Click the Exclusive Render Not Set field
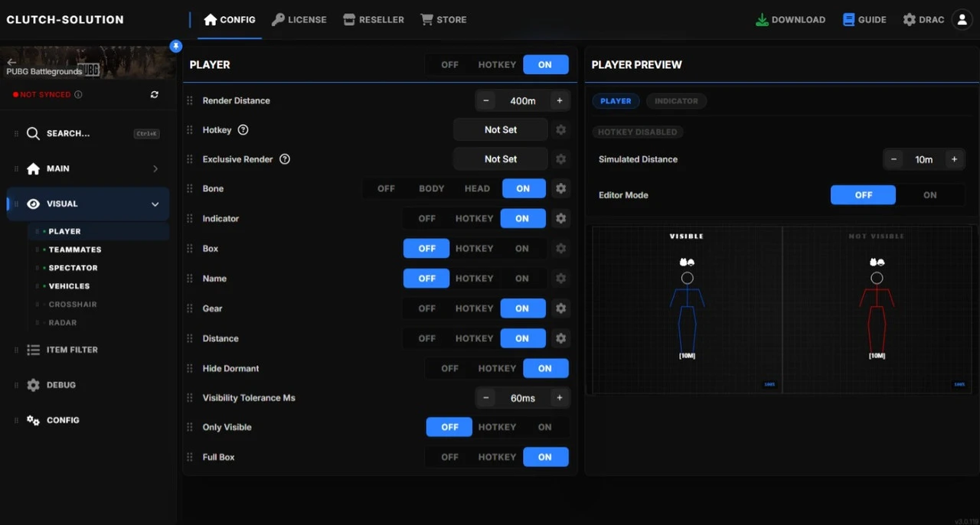Screen dimensions: 980x525 (501, 159)
